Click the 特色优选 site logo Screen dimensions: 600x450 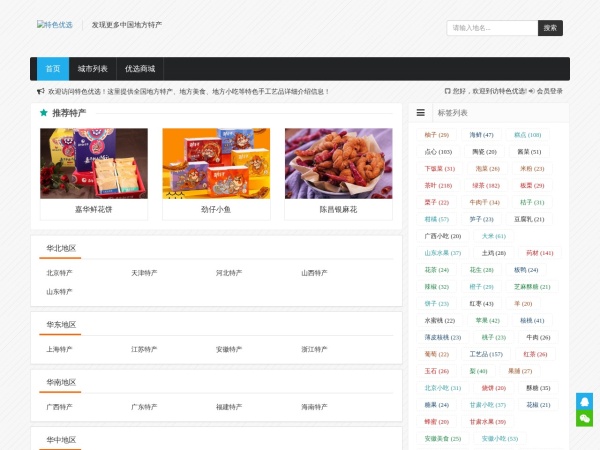[54, 24]
